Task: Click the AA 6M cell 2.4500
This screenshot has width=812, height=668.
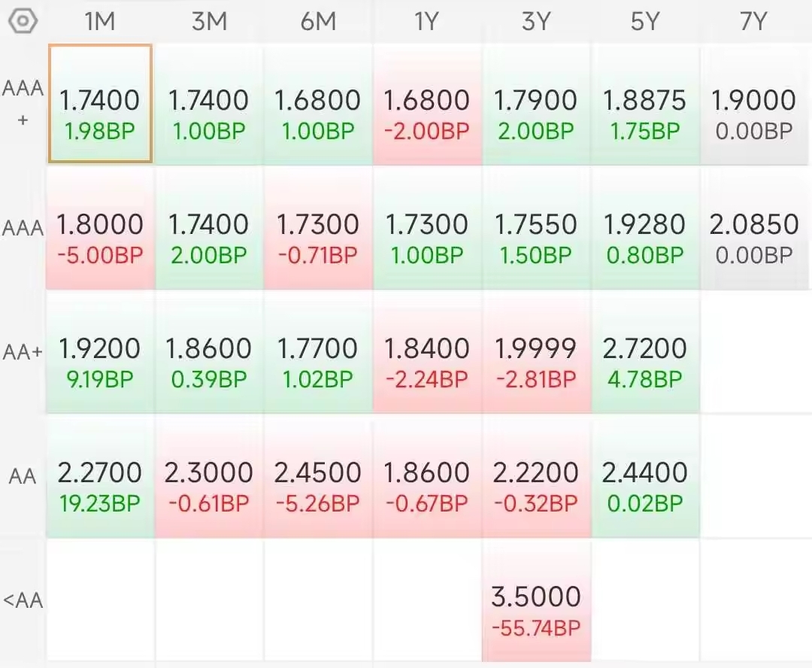Action: [x=317, y=476]
